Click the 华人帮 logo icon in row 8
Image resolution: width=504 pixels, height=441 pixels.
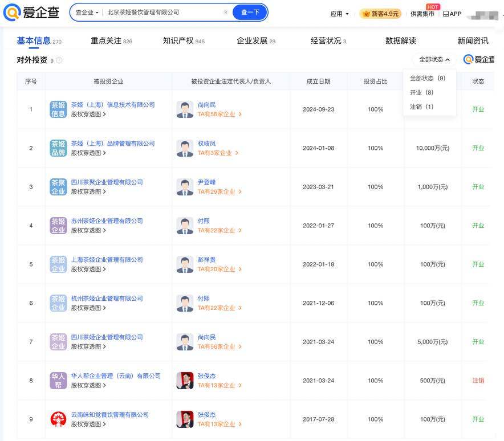[58, 381]
